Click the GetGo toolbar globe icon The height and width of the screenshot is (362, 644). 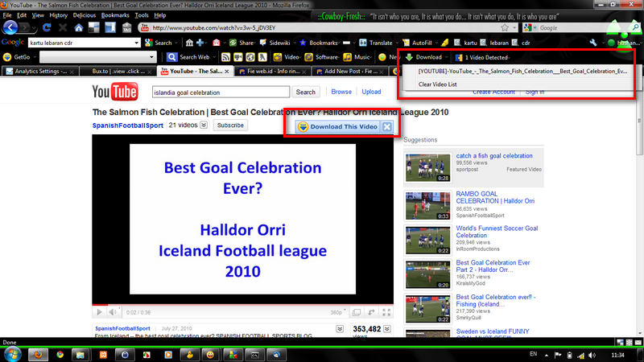coord(250,57)
